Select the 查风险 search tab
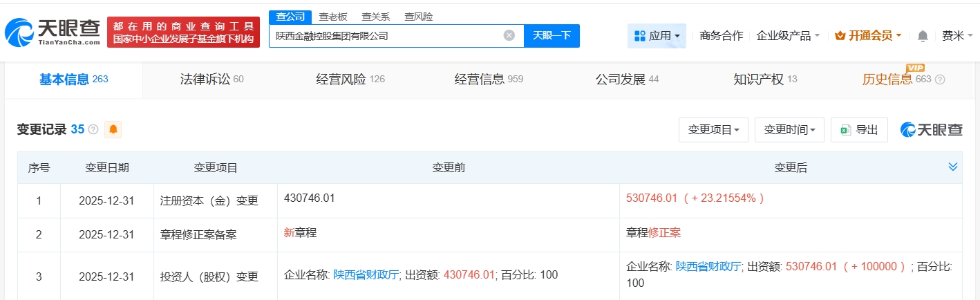980x300 pixels. [x=419, y=17]
